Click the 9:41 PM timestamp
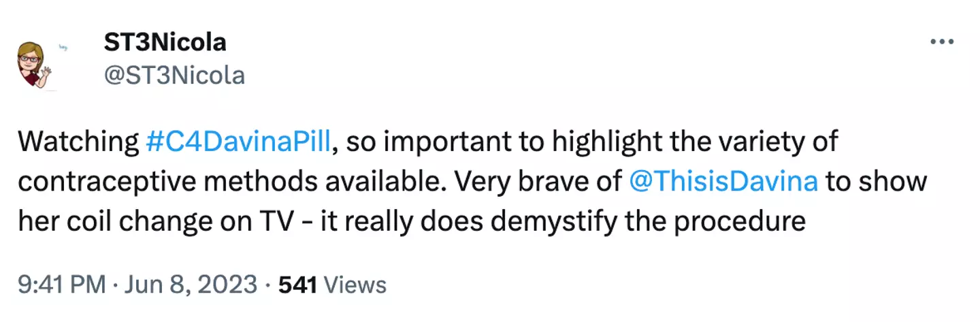This screenshot has height=322, width=980. [x=62, y=285]
